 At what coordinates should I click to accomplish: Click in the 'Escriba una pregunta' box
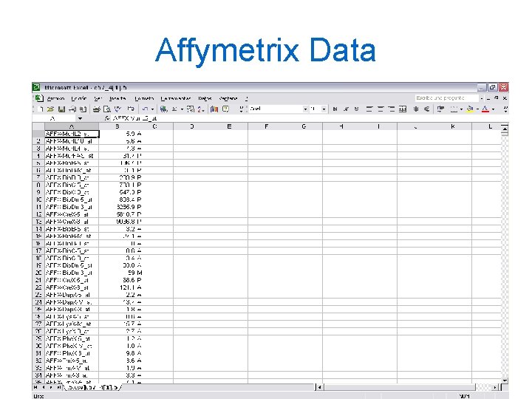click(x=446, y=98)
